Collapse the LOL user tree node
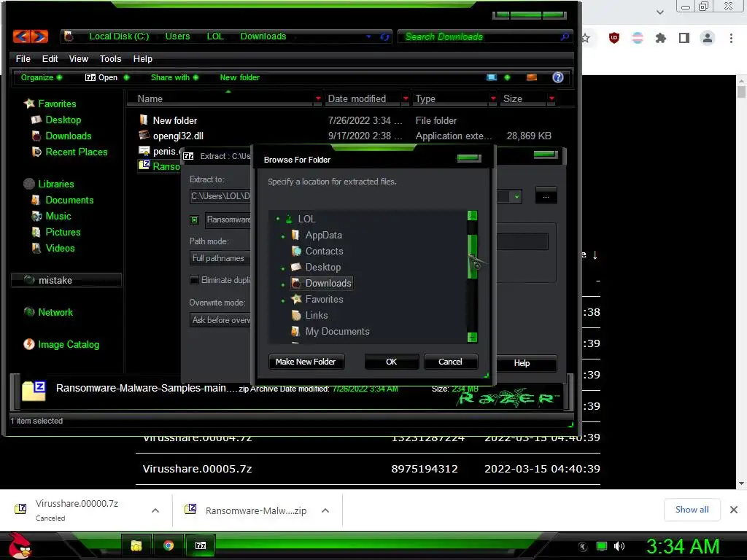 pos(277,219)
